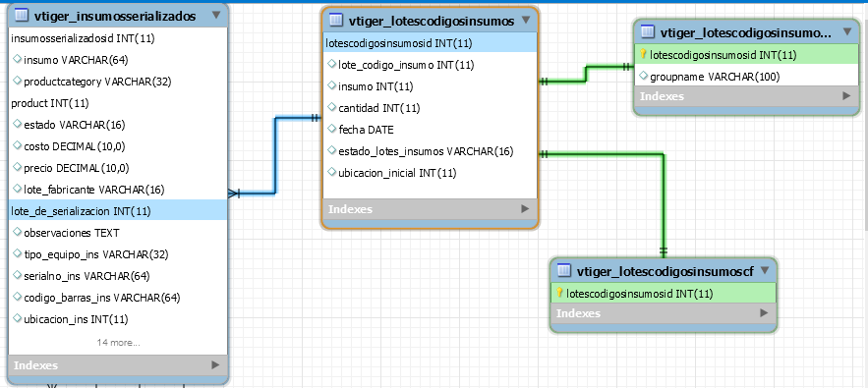
Task: Select lote_codigo_insumo INT(11) column
Action: (x=431, y=65)
